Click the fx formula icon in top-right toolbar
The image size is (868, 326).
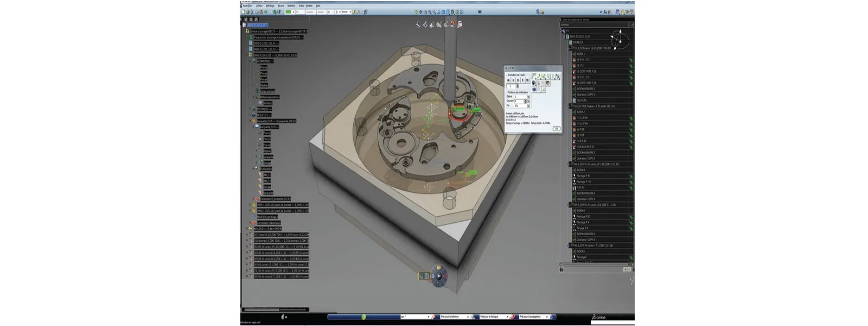605,12
